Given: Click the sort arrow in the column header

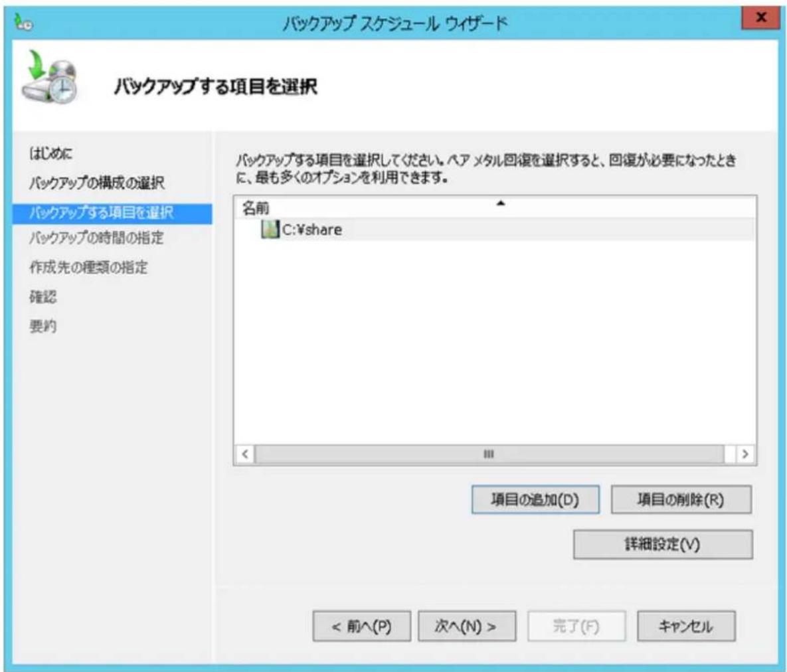Looking at the screenshot, I should click(500, 203).
